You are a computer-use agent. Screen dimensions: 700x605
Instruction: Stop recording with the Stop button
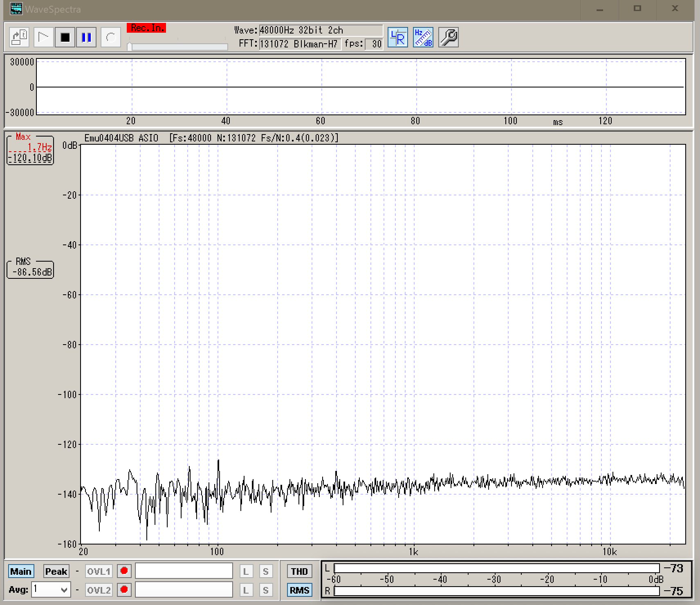click(x=65, y=37)
